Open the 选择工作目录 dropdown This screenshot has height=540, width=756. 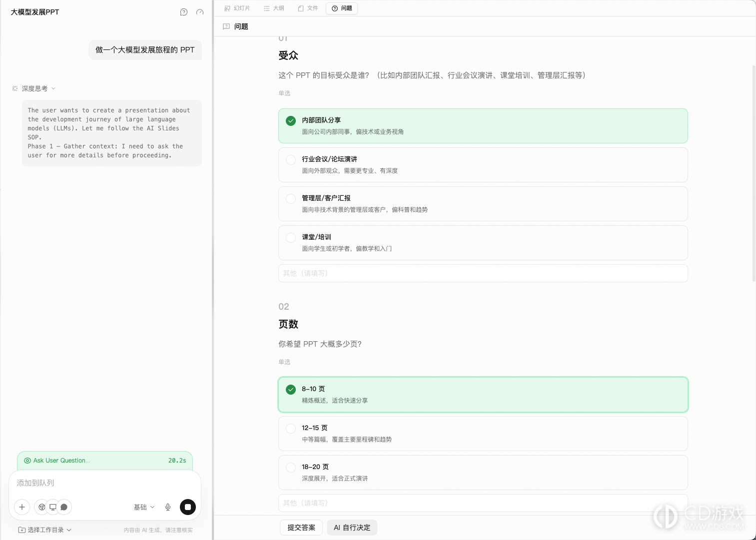click(x=45, y=530)
